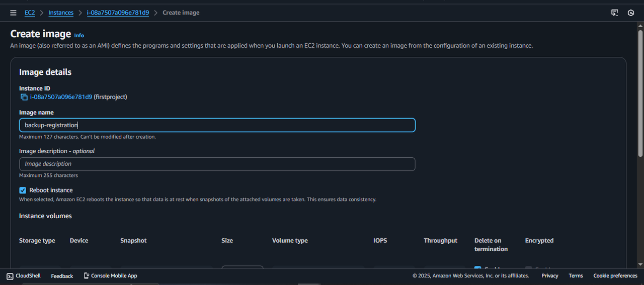Open instance link i-08a7507a096e781d9 (firstproject)
This screenshot has height=285, width=644.
pos(61,97)
